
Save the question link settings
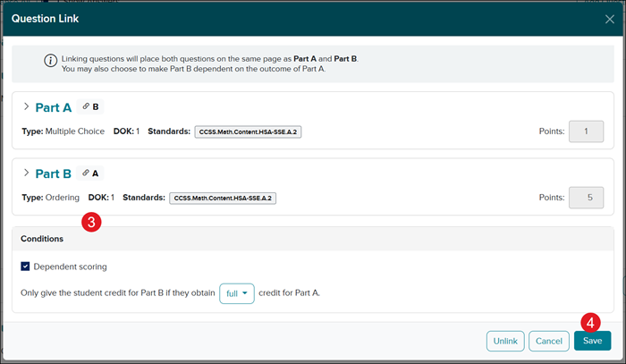tap(592, 341)
